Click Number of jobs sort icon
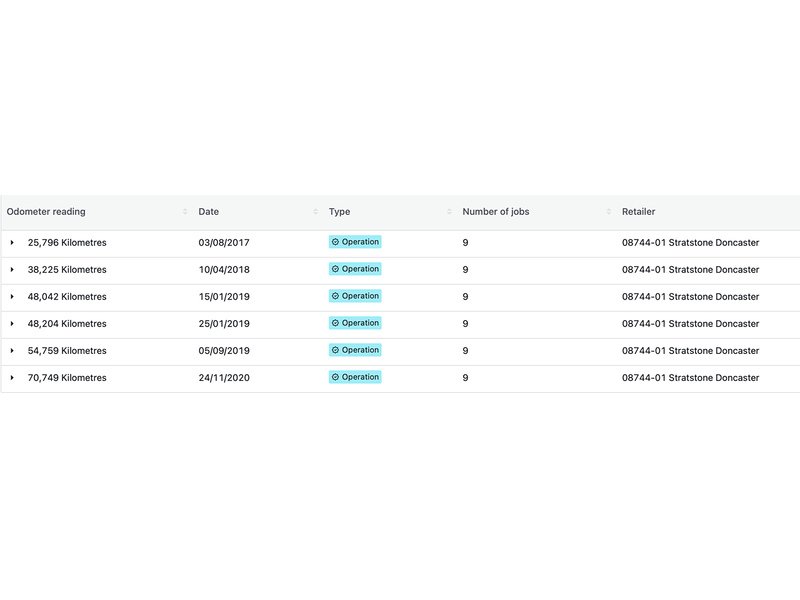 (608, 212)
